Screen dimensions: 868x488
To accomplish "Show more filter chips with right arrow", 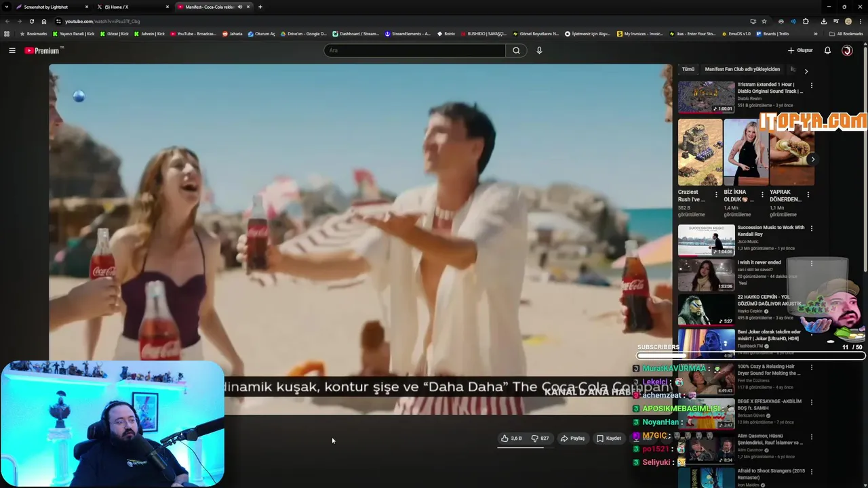I will [806, 70].
